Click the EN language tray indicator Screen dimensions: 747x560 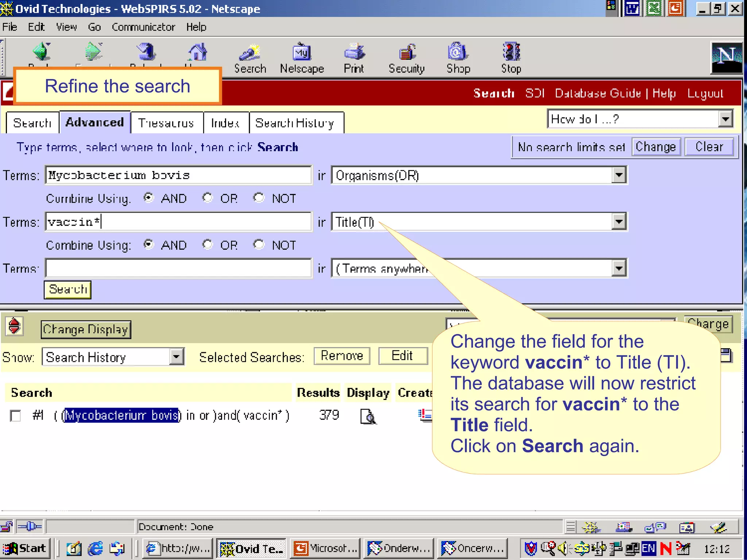[x=649, y=548]
